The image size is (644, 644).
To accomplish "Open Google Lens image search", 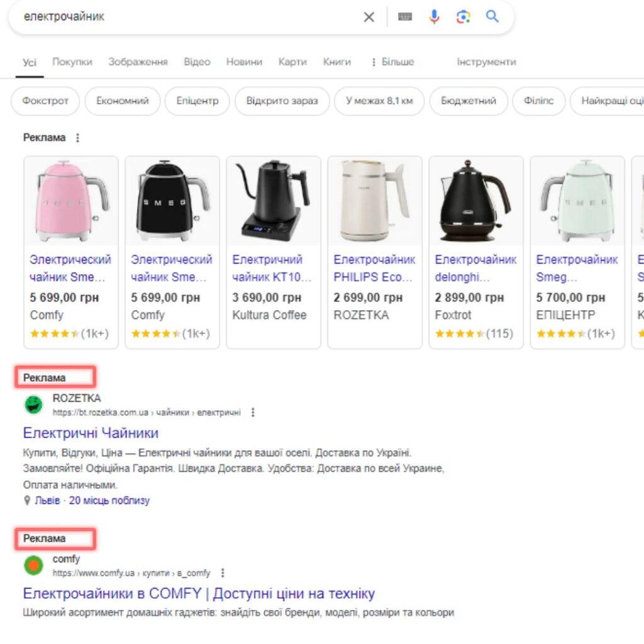I will (464, 18).
